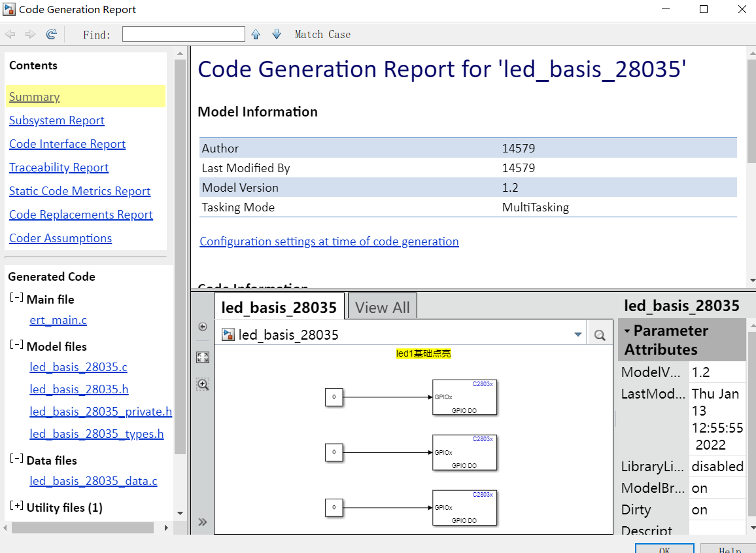The height and width of the screenshot is (553, 756).
Task: Click the Contents panel horizontal scrollbar
Action: 82,528
